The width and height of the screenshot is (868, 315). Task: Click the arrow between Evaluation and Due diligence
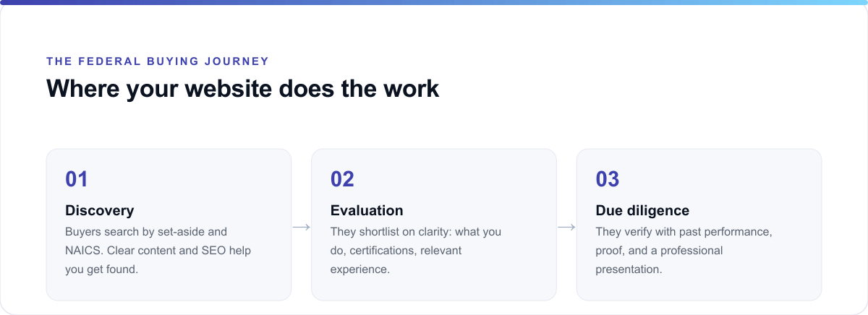[x=566, y=228]
